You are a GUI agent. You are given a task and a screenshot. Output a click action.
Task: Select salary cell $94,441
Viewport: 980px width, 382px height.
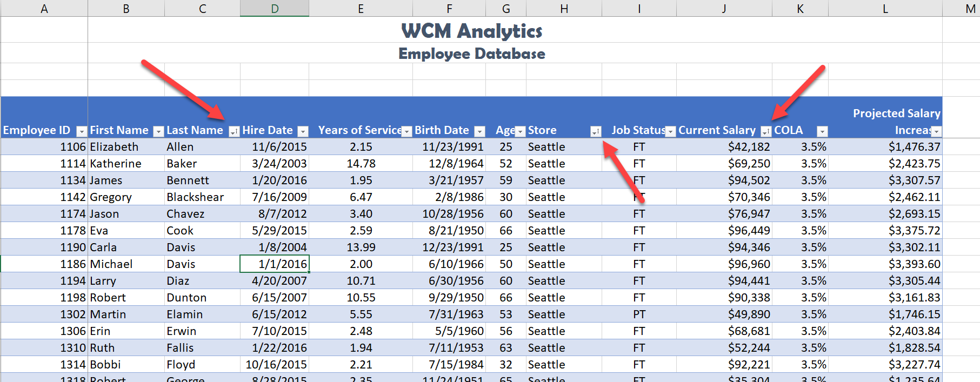pyautogui.click(x=724, y=281)
